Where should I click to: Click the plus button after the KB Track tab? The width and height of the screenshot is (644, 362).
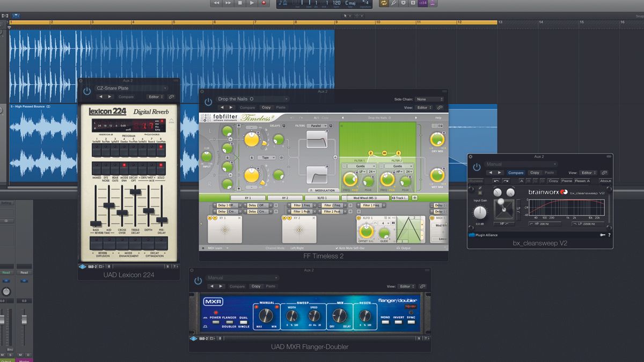pyautogui.click(x=415, y=198)
